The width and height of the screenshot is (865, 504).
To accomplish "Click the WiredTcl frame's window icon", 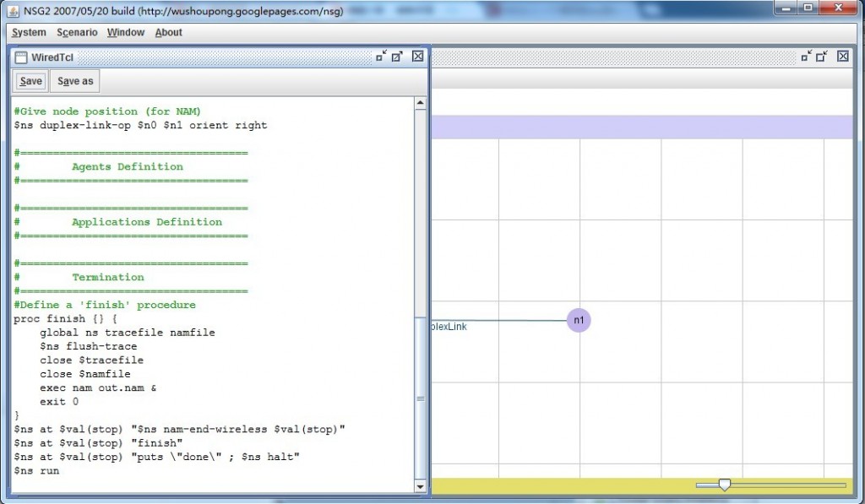I will 21,57.
